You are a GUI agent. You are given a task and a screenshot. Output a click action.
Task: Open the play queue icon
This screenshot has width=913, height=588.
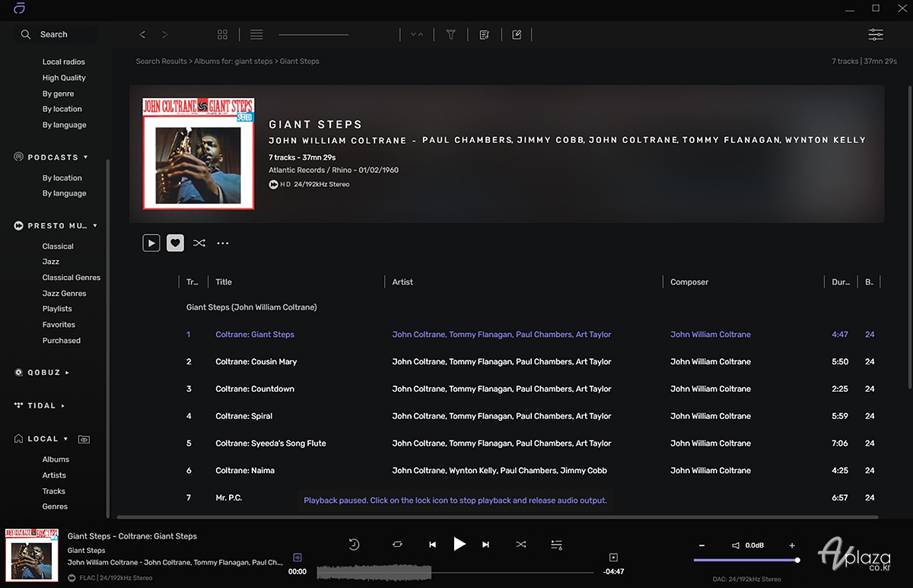(556, 545)
